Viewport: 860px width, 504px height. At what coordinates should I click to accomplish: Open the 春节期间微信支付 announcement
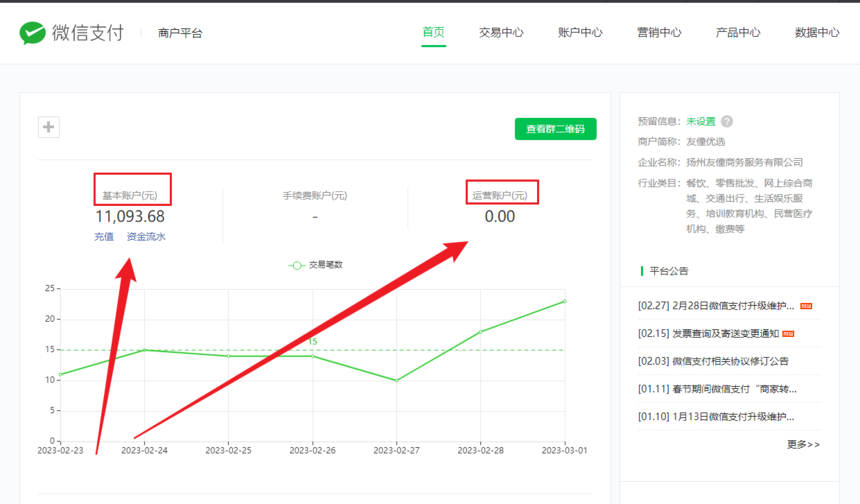[717, 389]
